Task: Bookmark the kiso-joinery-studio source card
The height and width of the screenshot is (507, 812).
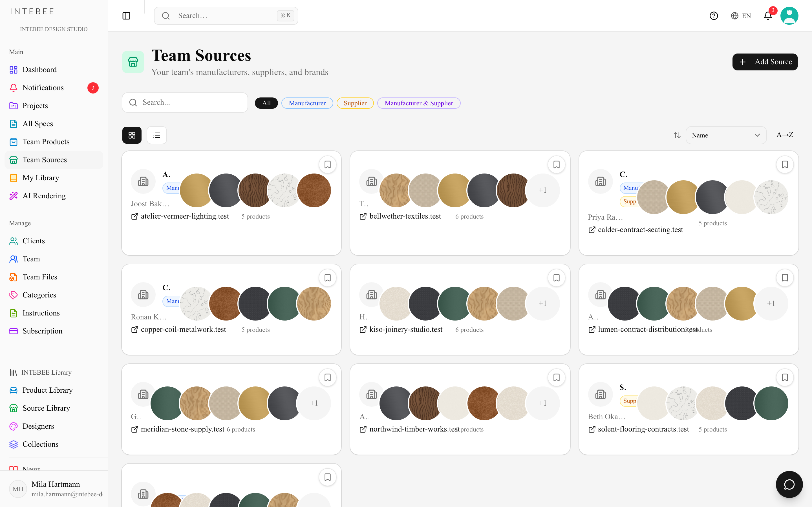Action: pyautogui.click(x=556, y=278)
